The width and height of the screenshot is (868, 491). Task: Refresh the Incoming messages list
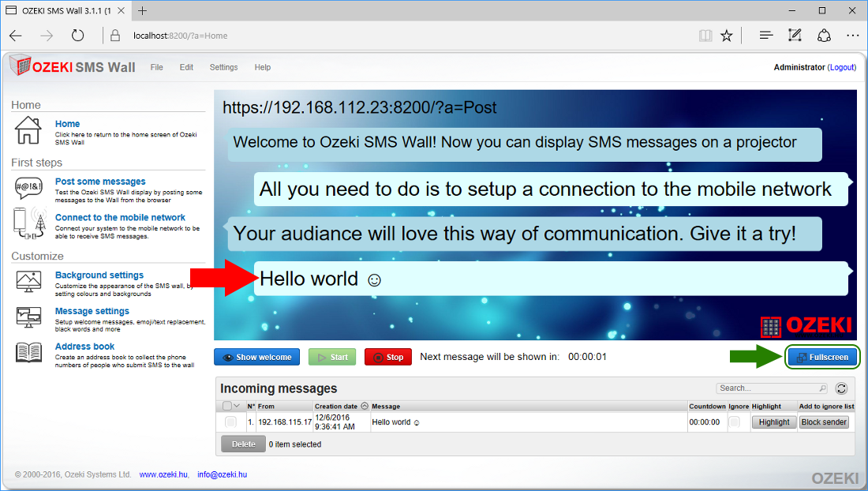coord(841,388)
